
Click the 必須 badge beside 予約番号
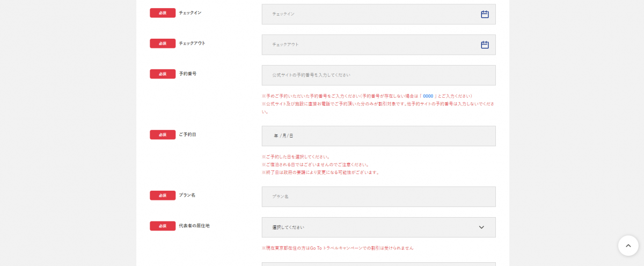(163, 74)
